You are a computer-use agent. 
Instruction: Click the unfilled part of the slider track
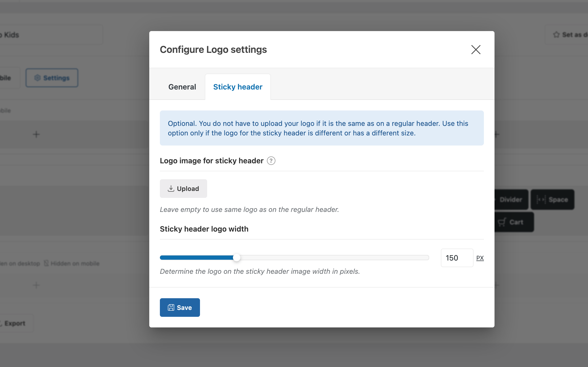click(332, 258)
